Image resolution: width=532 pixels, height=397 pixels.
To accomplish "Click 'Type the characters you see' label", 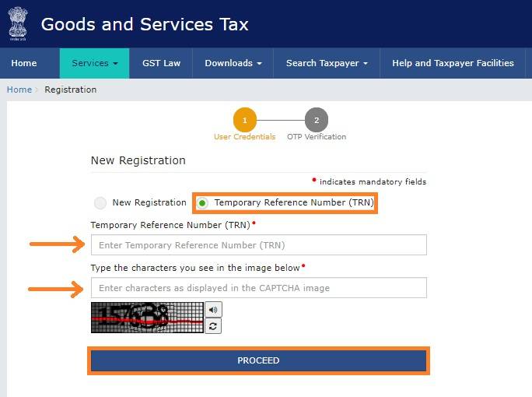I will 195,268.
